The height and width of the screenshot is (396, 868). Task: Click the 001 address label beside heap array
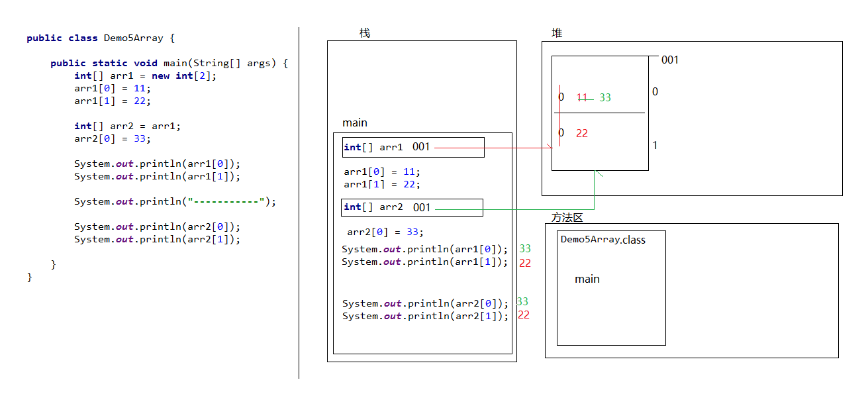pos(670,60)
